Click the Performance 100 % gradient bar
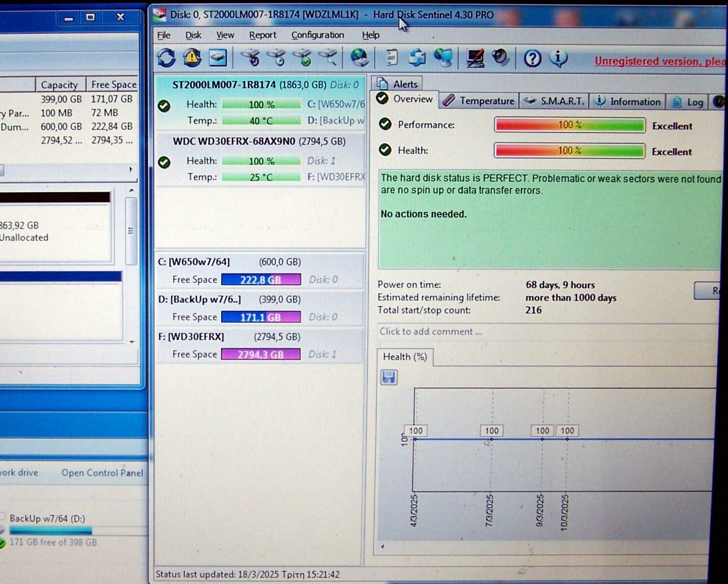This screenshot has height=584, width=728. [x=570, y=125]
